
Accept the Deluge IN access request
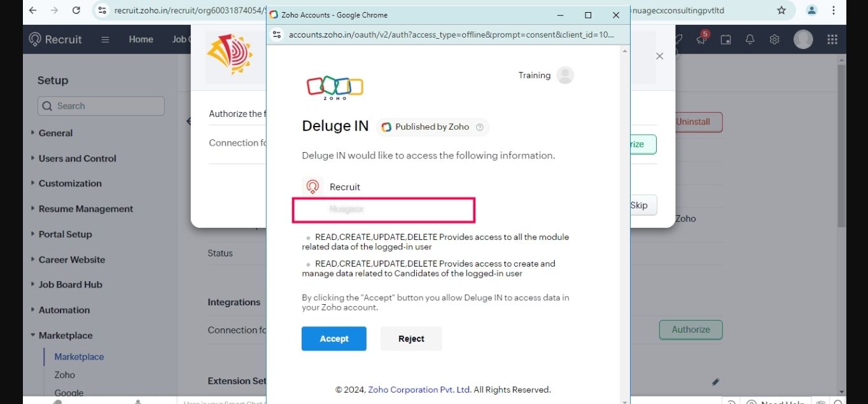(334, 338)
